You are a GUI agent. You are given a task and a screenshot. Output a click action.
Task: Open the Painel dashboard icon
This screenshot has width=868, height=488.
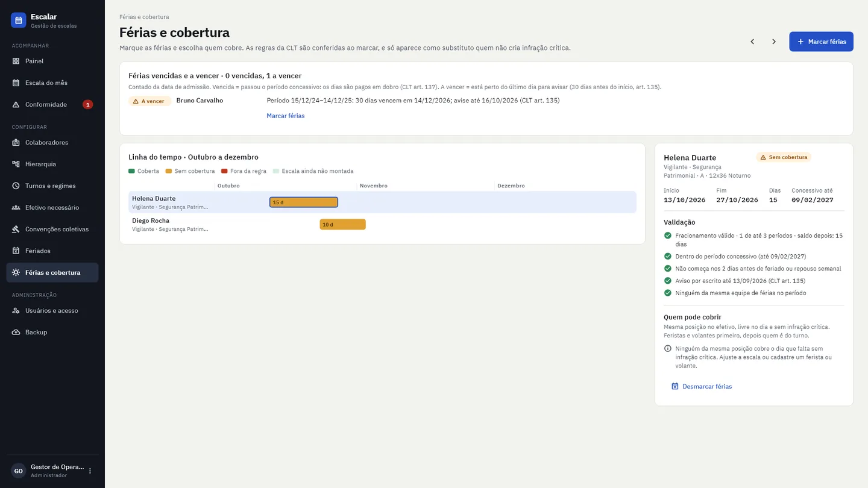(16, 61)
